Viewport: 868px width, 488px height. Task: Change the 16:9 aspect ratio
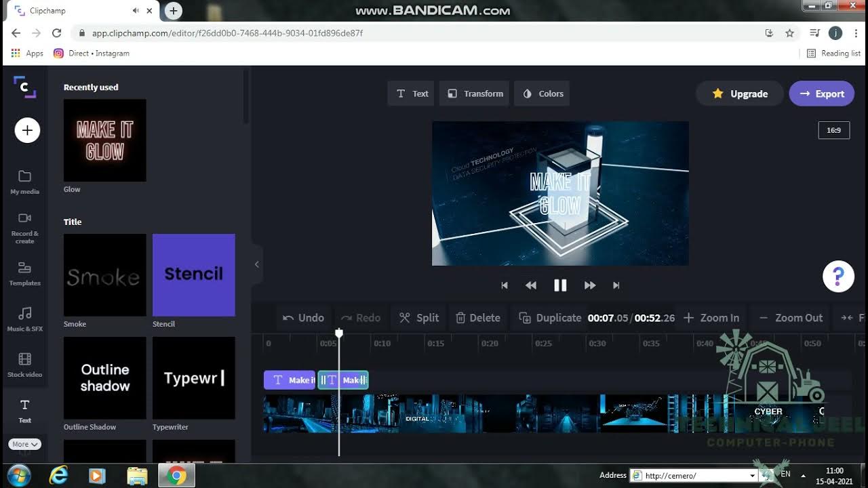tap(834, 130)
